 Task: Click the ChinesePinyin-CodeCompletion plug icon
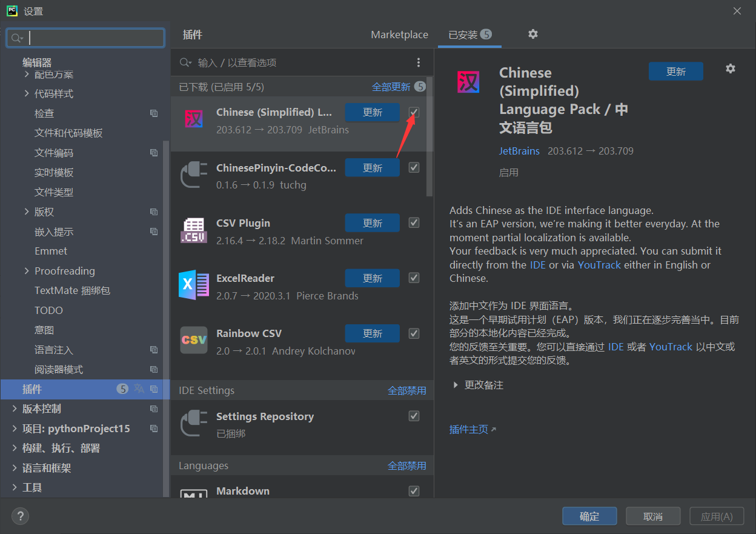(194, 174)
